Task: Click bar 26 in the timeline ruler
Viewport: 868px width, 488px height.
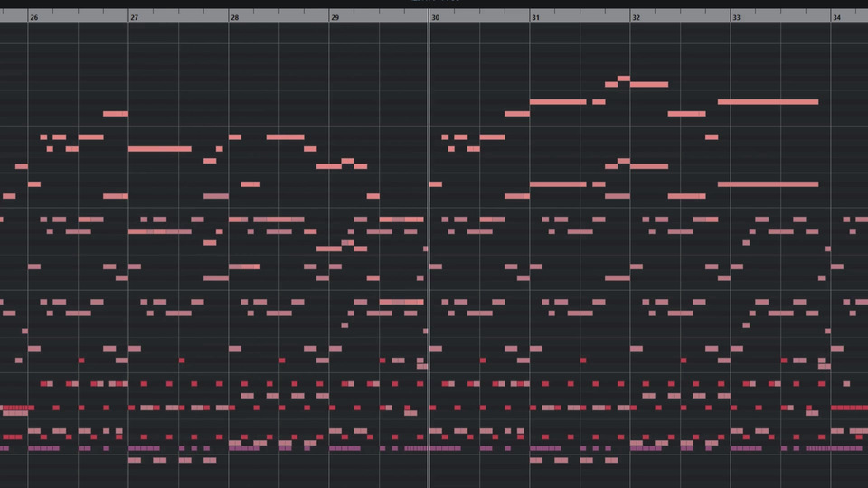Action: (x=34, y=18)
